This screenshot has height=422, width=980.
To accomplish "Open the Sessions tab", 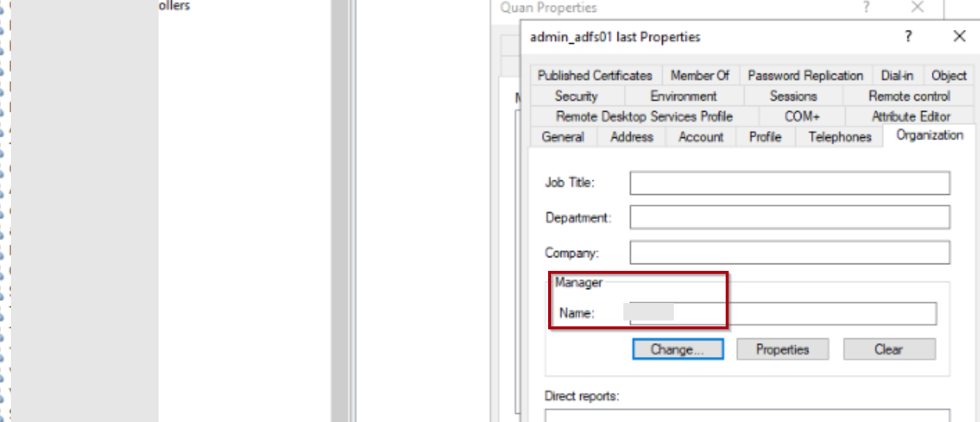I will (793, 96).
